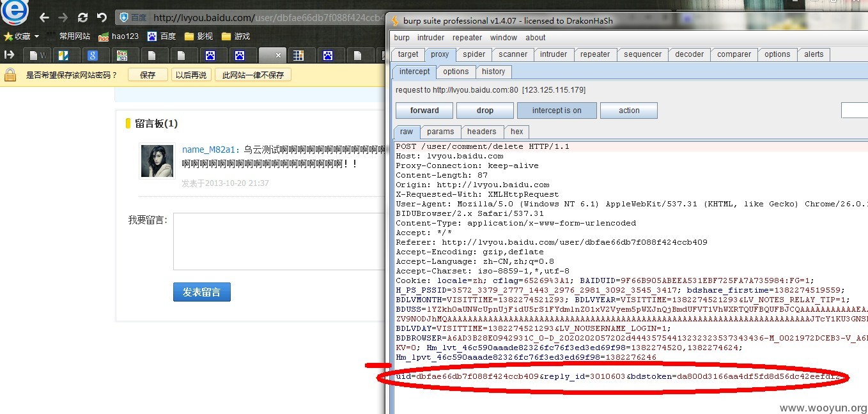Screen dimensions: 868x414
Task: Open the 游戏 bookmark folder
Action: pos(236,36)
